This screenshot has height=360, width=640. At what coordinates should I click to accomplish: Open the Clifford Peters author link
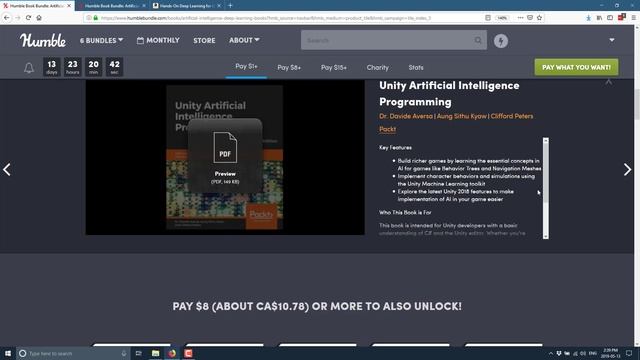pos(512,116)
